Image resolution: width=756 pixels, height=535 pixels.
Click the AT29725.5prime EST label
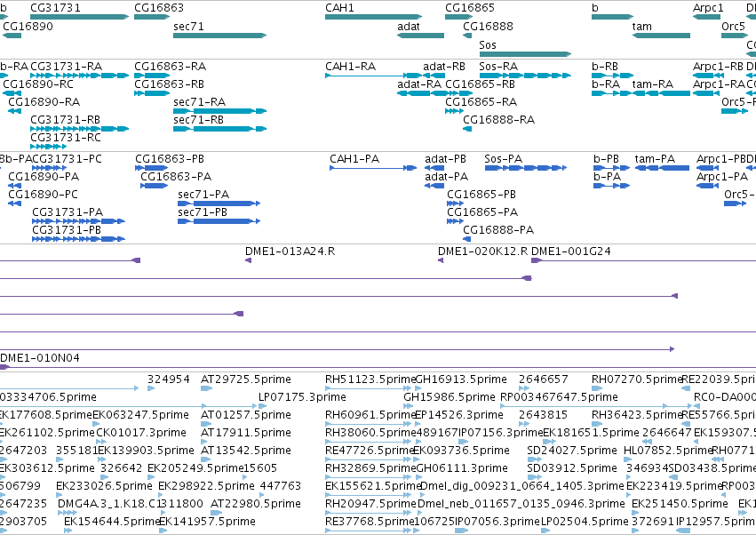click(246, 379)
